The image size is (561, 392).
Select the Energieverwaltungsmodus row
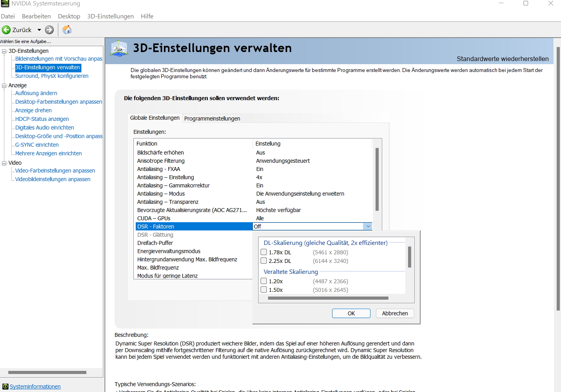click(194, 251)
